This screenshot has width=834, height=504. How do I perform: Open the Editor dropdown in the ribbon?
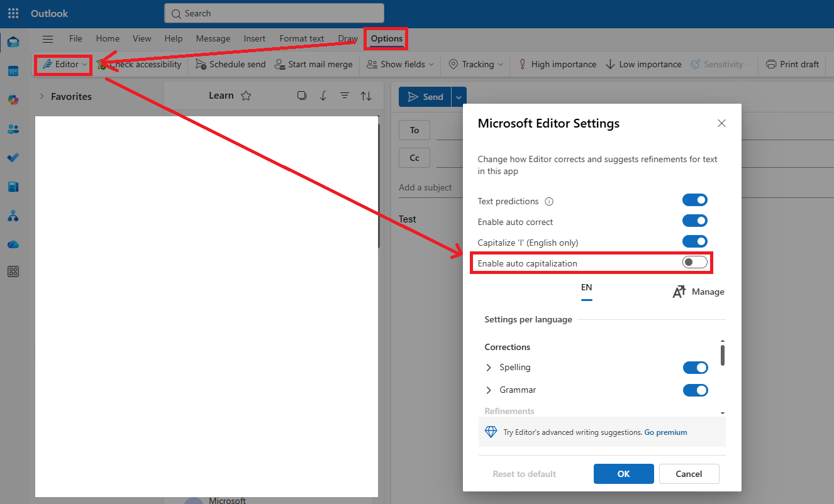pos(64,65)
